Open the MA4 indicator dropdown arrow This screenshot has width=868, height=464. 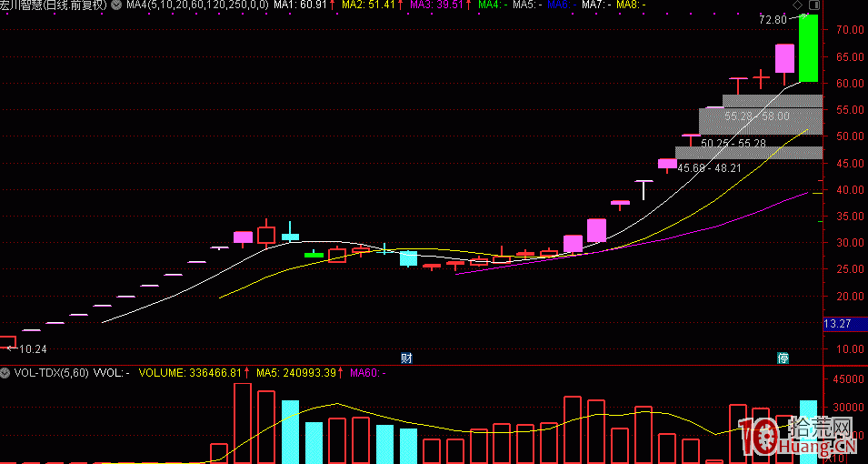115,5
